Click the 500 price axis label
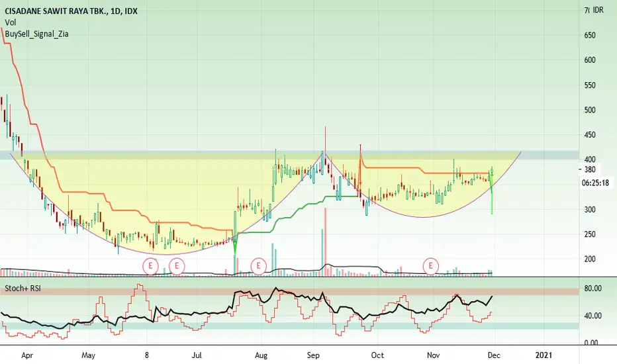617x364 pixels. coord(590,110)
